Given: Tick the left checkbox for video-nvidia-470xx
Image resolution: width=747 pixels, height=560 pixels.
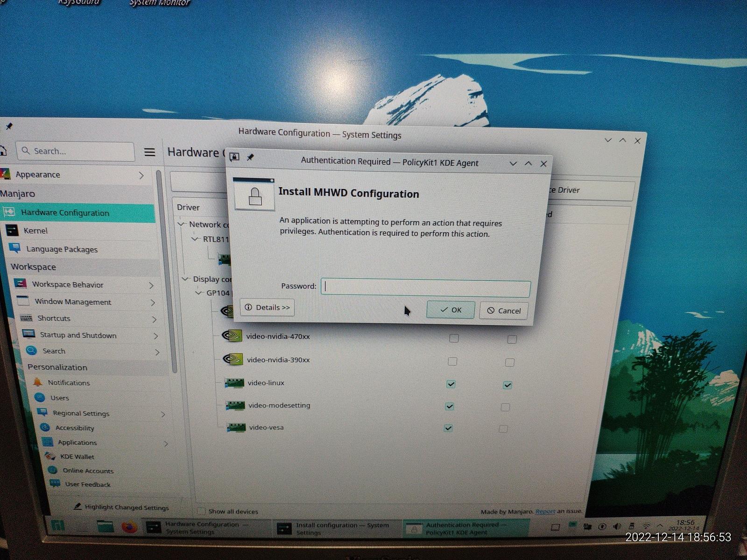Looking at the screenshot, I should point(454,338).
